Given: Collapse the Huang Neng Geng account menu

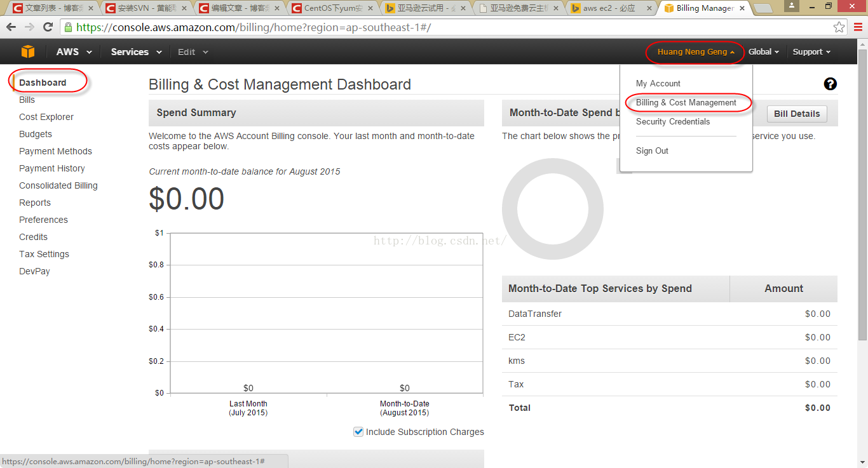Looking at the screenshot, I should coord(696,52).
